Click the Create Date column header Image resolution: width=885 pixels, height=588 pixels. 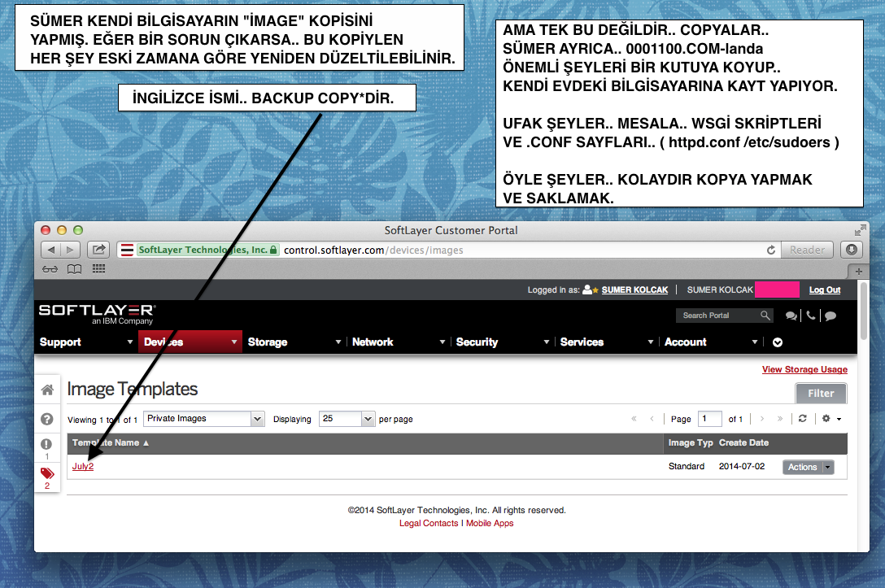click(743, 443)
